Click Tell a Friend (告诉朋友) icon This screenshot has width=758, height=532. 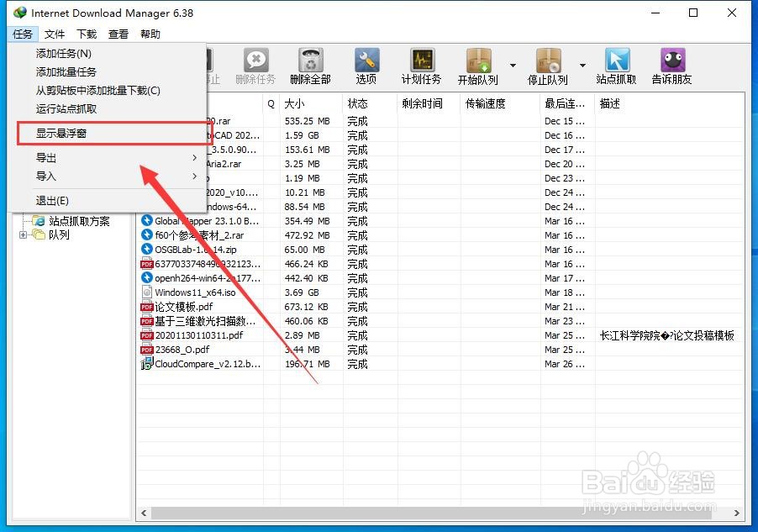[672, 66]
